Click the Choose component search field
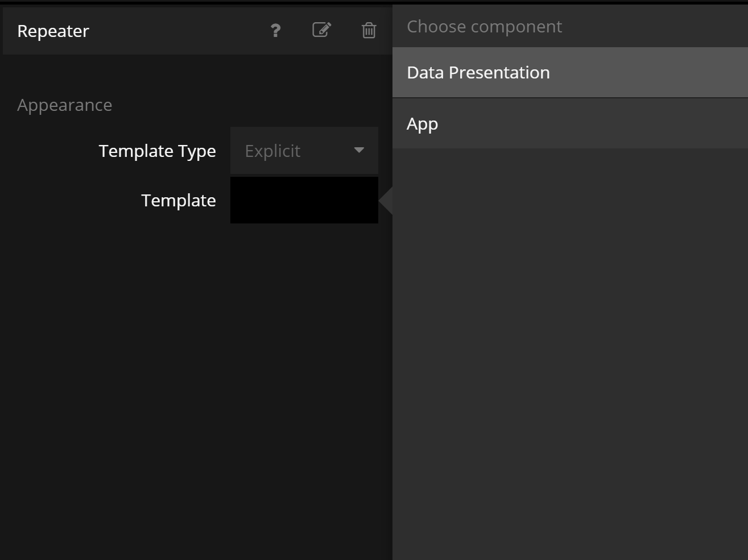Viewport: 748px width, 560px height. pos(569,27)
